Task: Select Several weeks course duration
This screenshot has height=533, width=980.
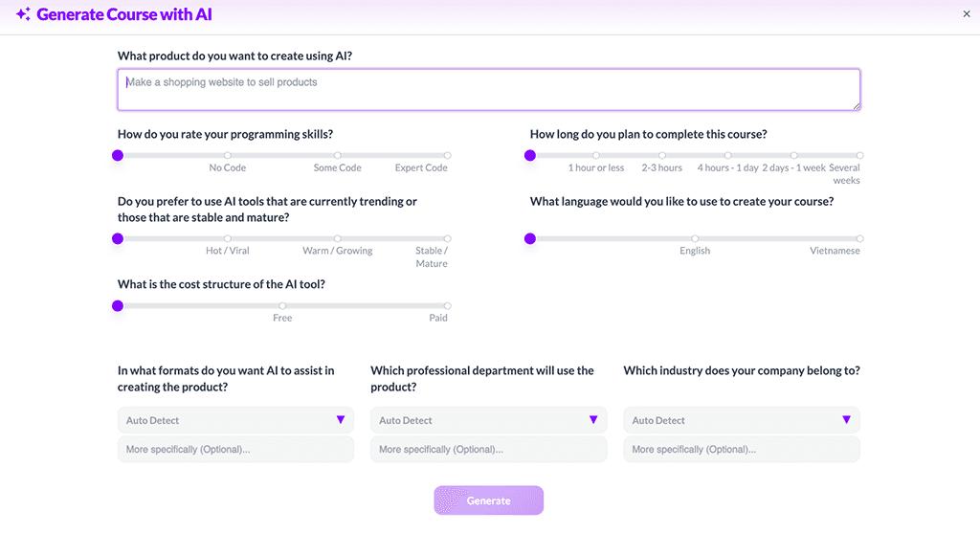Action: pos(859,155)
